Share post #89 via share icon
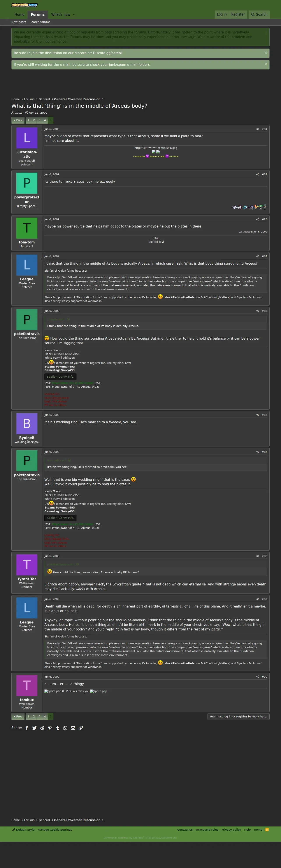The image size is (281, 868). (x=257, y=599)
